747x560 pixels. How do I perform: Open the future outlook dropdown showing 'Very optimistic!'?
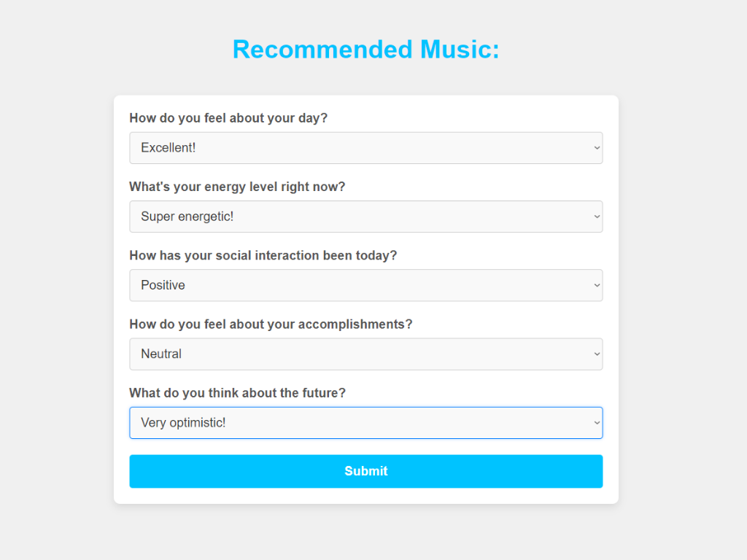coord(365,423)
